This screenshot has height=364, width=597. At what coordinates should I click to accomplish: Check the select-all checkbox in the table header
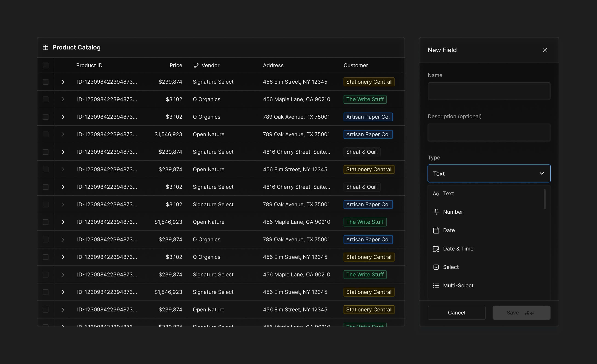(46, 65)
